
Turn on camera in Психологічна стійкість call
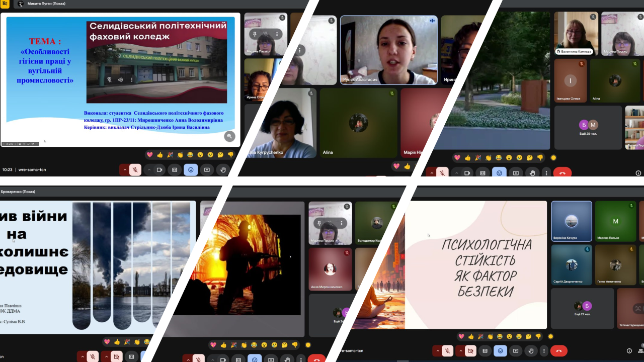click(470, 351)
